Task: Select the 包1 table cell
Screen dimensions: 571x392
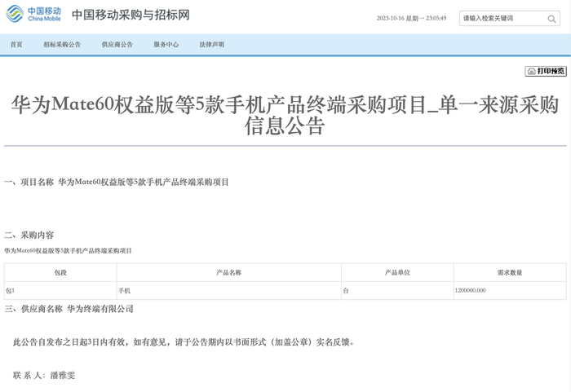Action: 60,290
